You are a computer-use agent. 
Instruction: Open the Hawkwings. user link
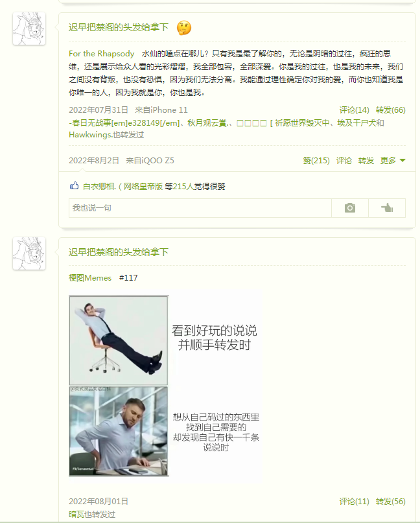(91, 134)
